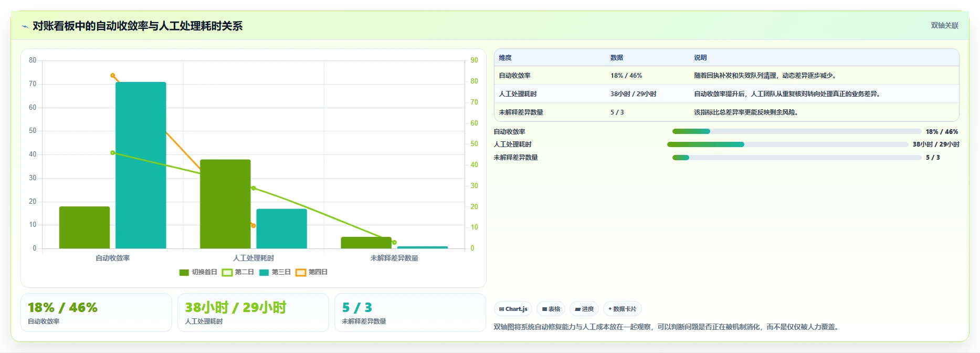Click the title icon beside 对账看板中的自动收敛率

tap(25, 26)
